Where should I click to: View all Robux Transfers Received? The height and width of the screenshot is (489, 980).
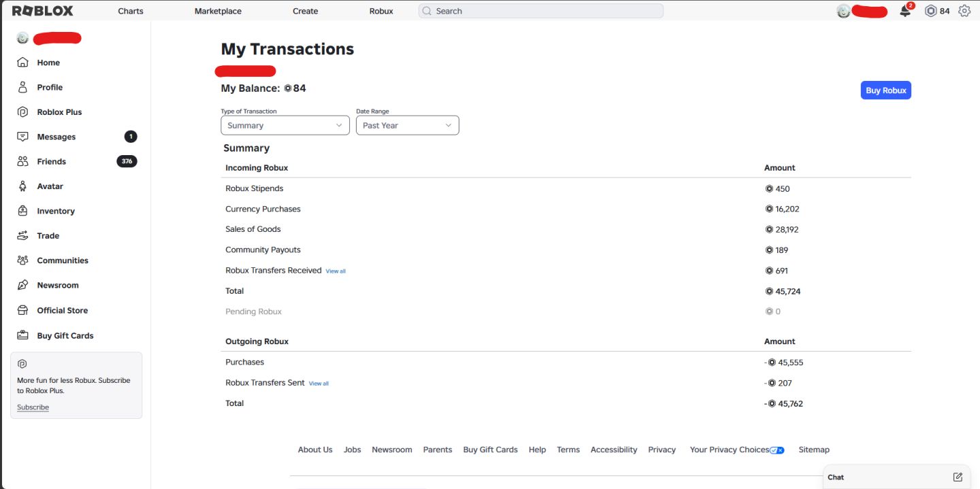coord(336,271)
